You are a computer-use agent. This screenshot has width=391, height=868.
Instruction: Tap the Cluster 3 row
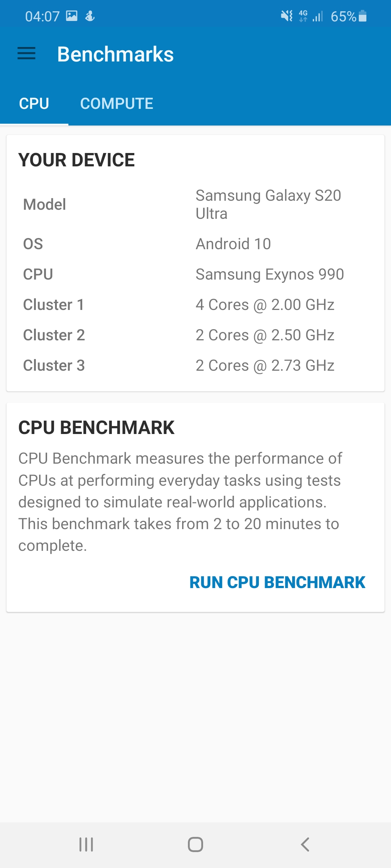click(x=195, y=365)
